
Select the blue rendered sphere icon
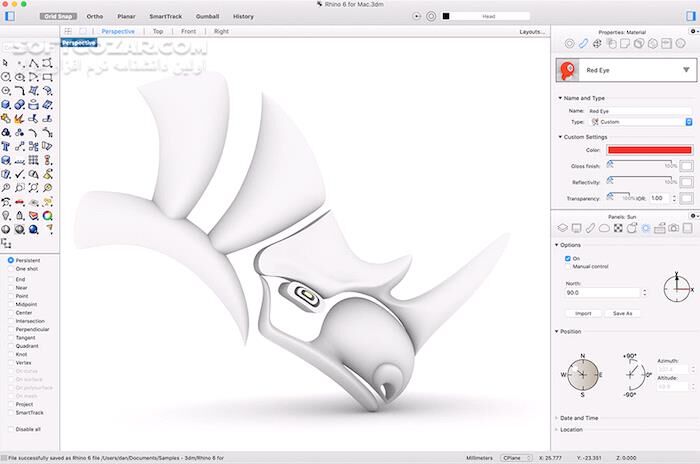point(33,230)
